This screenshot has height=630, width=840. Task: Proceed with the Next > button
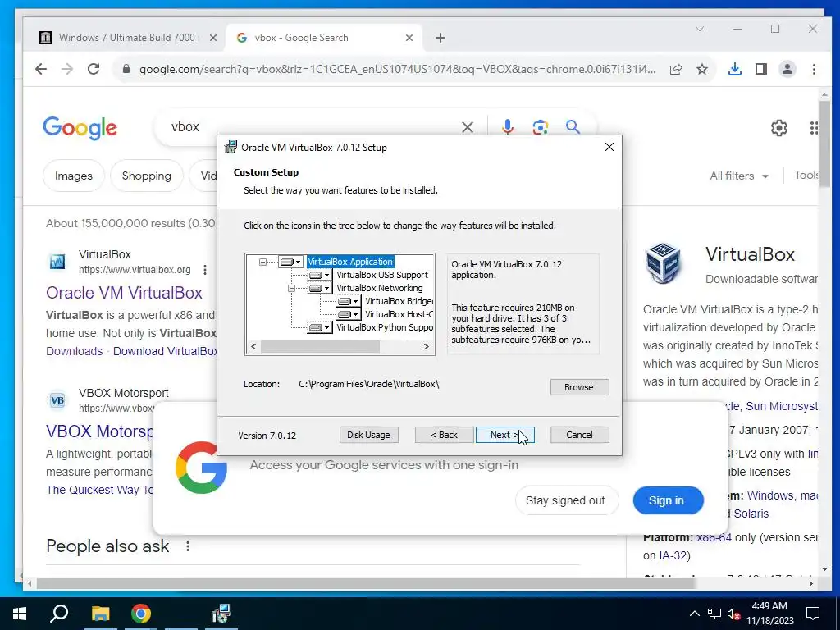point(504,435)
